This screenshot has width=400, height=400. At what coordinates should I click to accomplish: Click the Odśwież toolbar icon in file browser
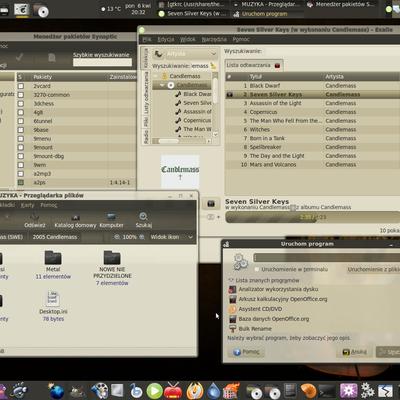click(35, 217)
